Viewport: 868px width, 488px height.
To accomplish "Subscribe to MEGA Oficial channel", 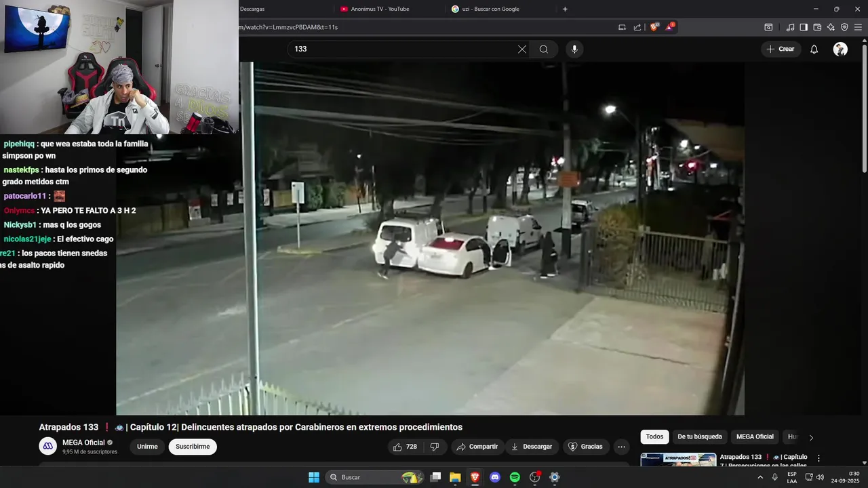I will tap(193, 447).
